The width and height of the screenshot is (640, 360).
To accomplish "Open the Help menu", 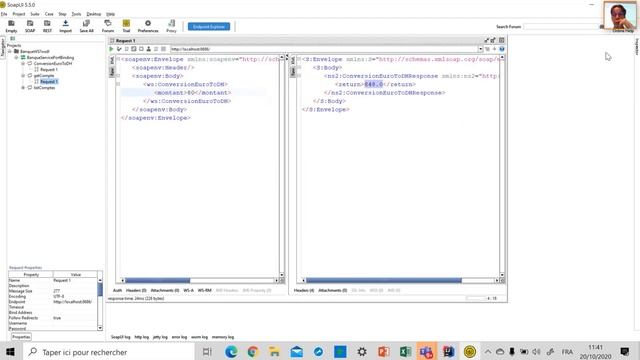I will 111,14.
